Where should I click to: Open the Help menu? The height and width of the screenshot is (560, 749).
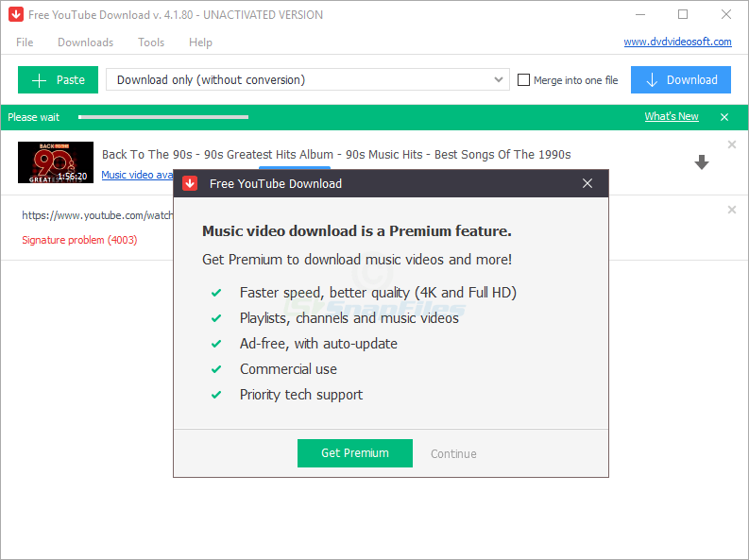200,42
